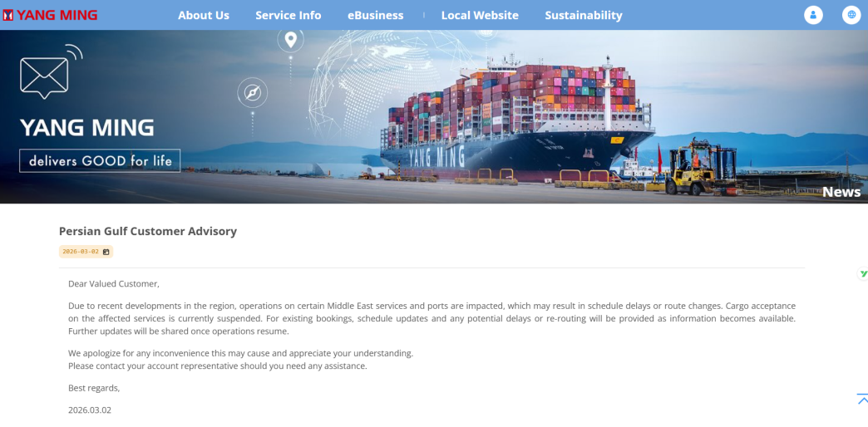Open the user account icon
Viewport: 868px width, 427px height.
click(x=813, y=15)
